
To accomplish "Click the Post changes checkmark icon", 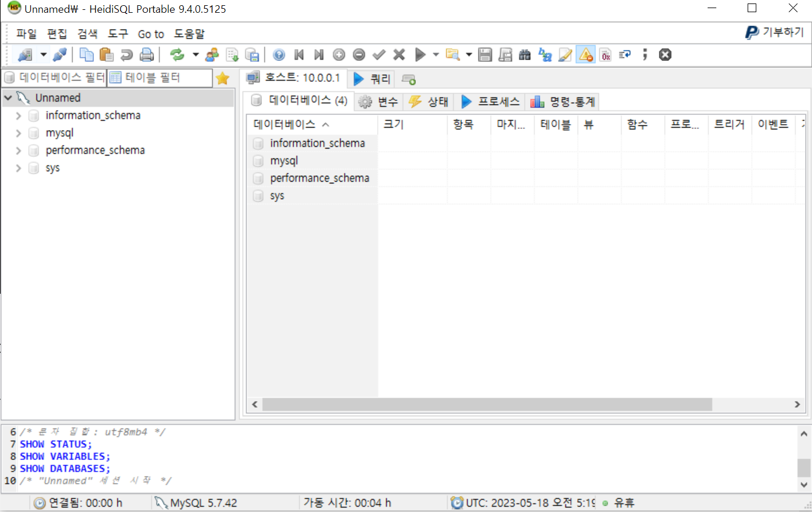I will coord(379,55).
